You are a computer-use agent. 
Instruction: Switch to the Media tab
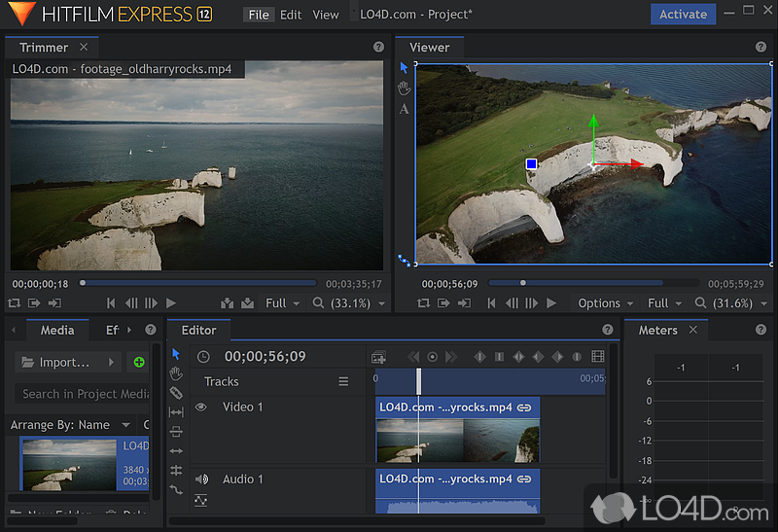(x=57, y=330)
